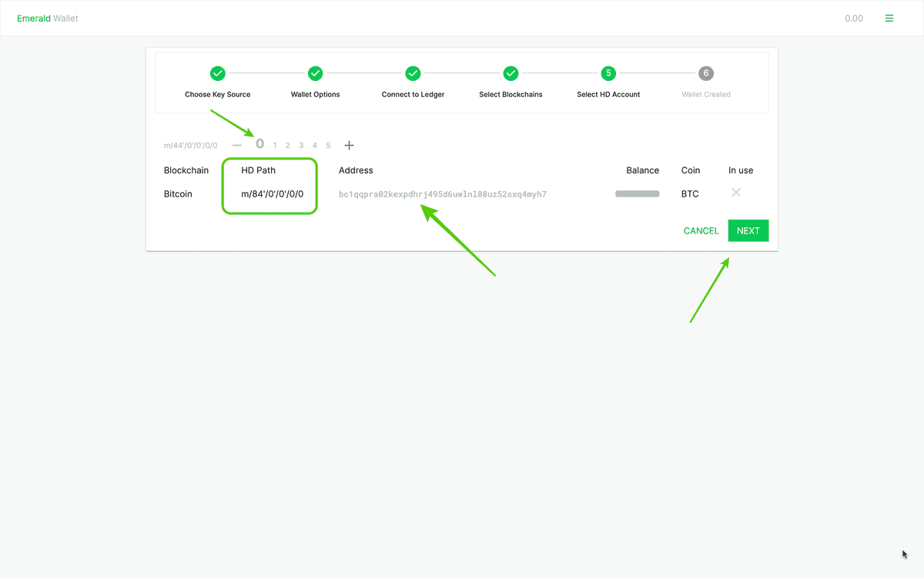Click the balance loading bar
Viewport: 924px width, 578px height.
[x=637, y=194]
